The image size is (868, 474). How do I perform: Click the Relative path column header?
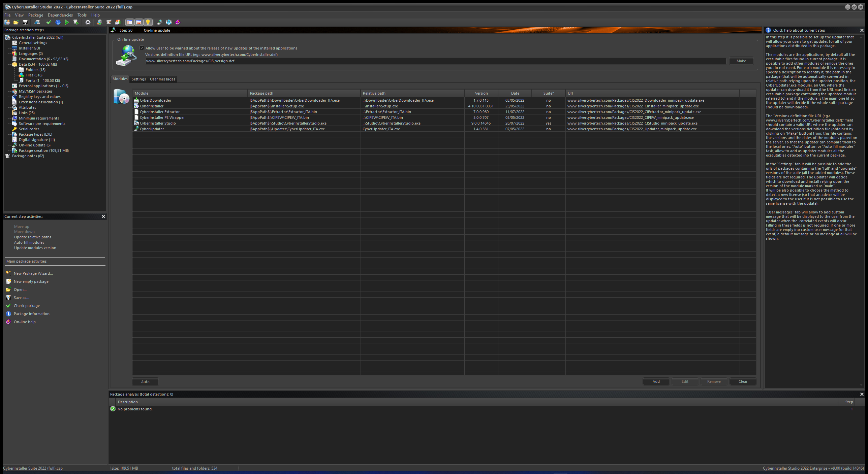[x=412, y=93]
